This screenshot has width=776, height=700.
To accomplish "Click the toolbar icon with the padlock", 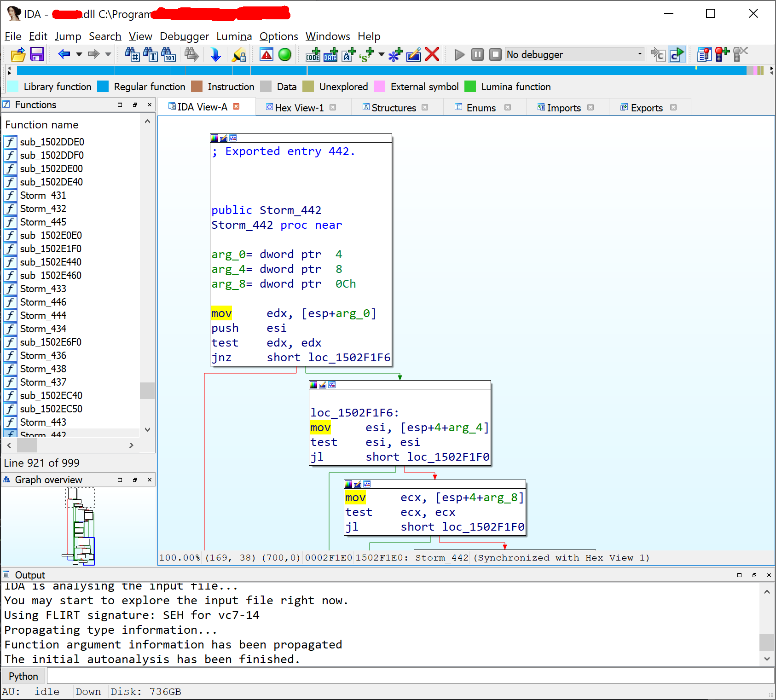I will (239, 54).
